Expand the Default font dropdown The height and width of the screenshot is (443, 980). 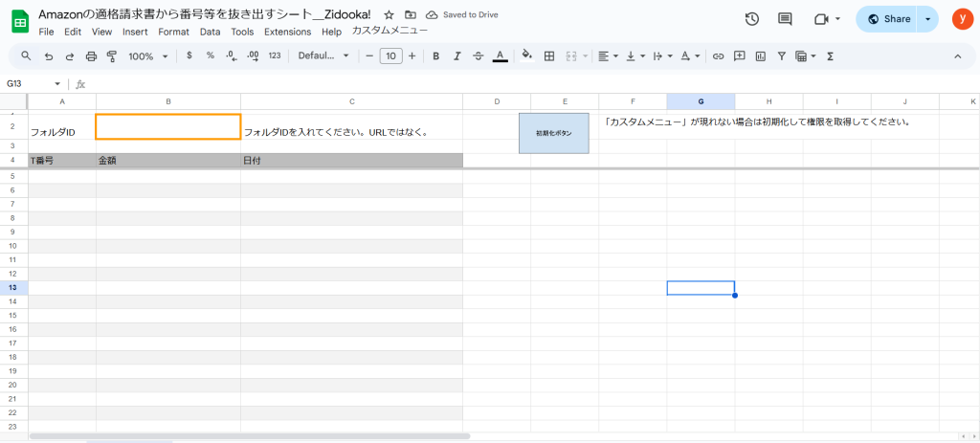coord(323,56)
